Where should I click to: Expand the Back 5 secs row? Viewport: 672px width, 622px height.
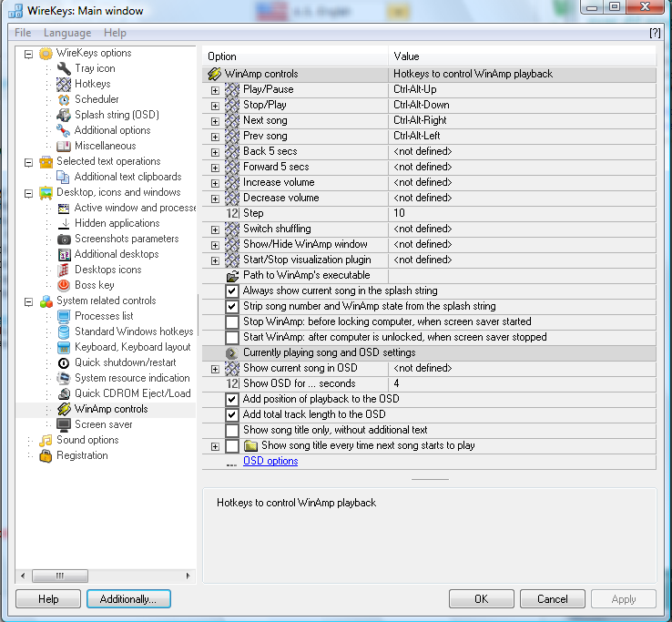[215, 152]
